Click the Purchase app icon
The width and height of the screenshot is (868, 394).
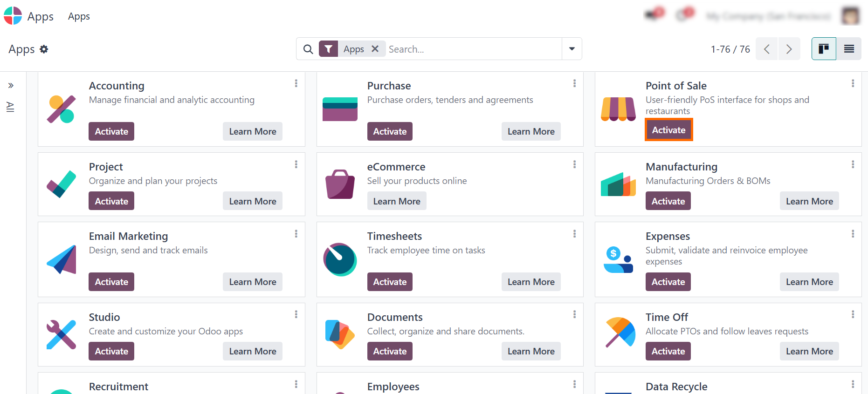click(340, 109)
